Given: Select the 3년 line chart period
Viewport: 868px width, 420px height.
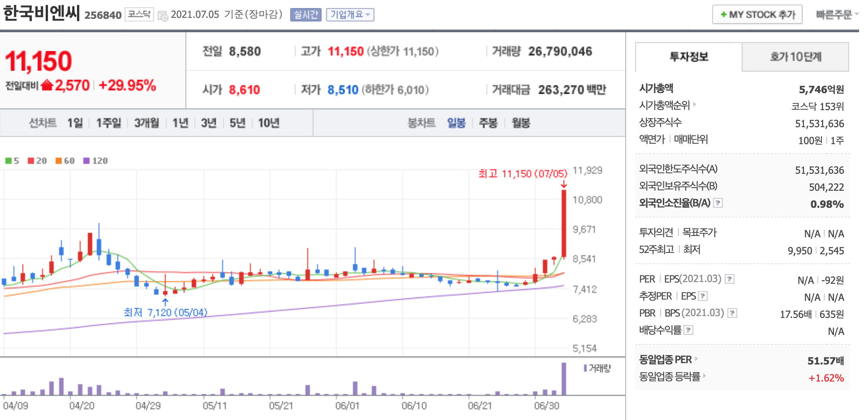Looking at the screenshot, I should [209, 123].
